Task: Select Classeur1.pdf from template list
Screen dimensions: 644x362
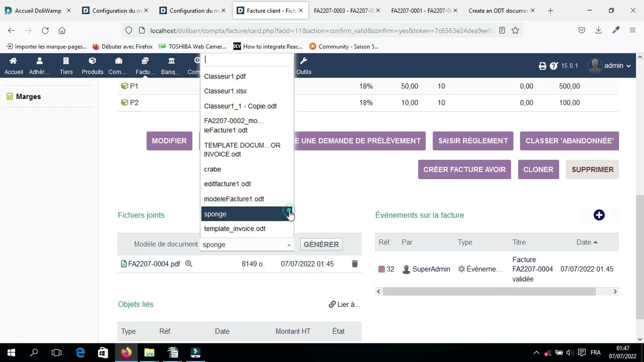Action: coord(247,76)
